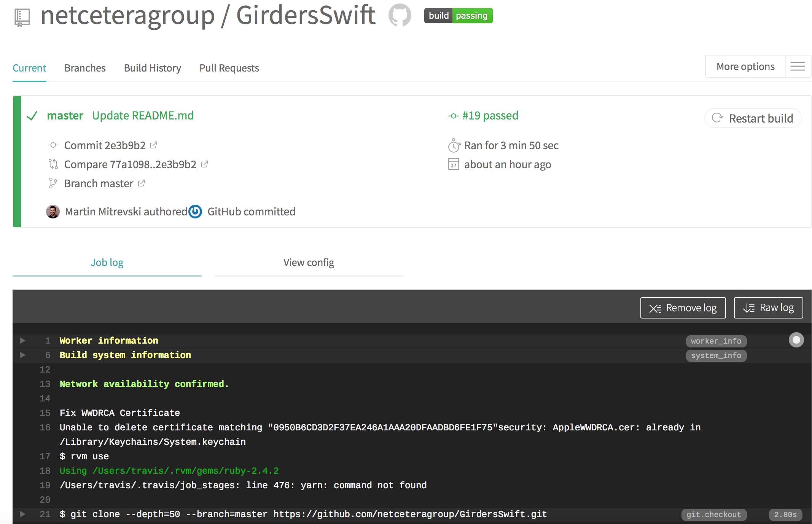This screenshot has height=524, width=812.
Task: Click the Raw log button
Action: click(x=768, y=308)
